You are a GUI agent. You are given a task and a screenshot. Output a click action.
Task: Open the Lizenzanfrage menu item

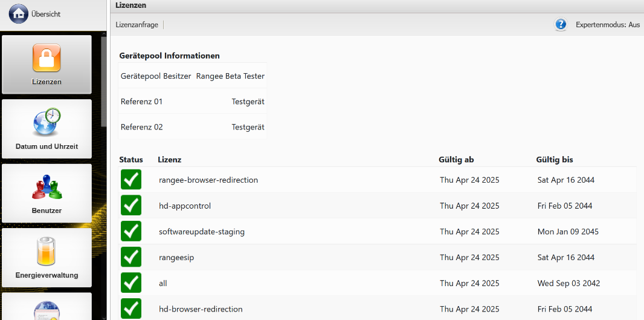(137, 25)
